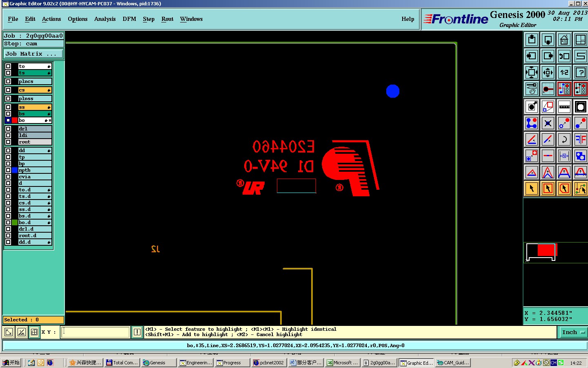588x368 pixels.
Task: Open the File menu
Action: coord(13,19)
